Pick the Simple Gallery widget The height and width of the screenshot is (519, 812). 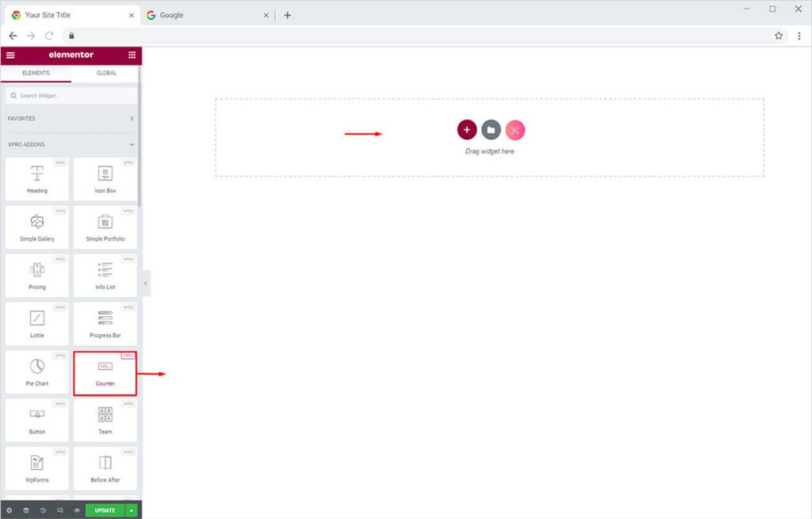36,228
